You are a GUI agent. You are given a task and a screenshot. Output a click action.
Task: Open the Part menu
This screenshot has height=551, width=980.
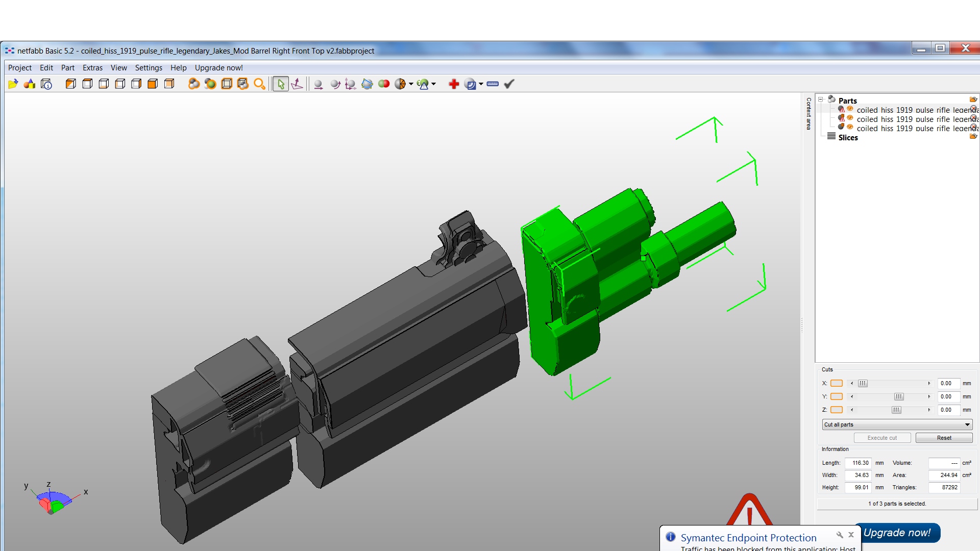(x=67, y=68)
